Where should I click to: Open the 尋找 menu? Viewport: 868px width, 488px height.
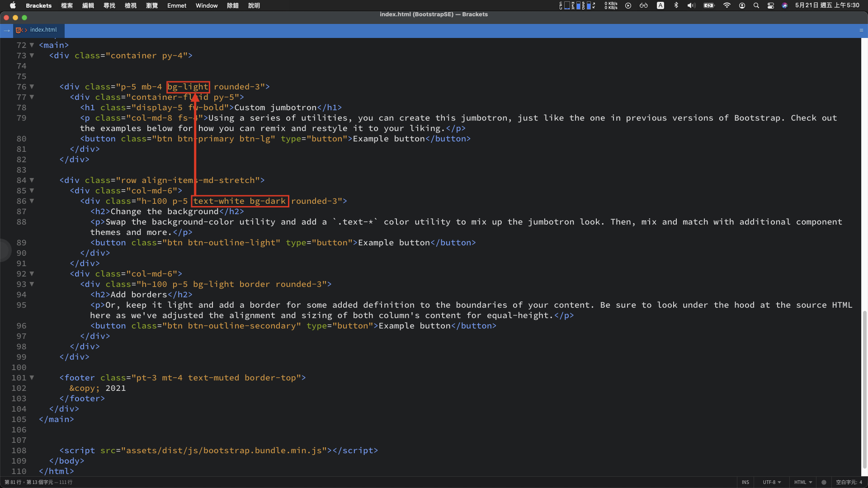pos(109,5)
